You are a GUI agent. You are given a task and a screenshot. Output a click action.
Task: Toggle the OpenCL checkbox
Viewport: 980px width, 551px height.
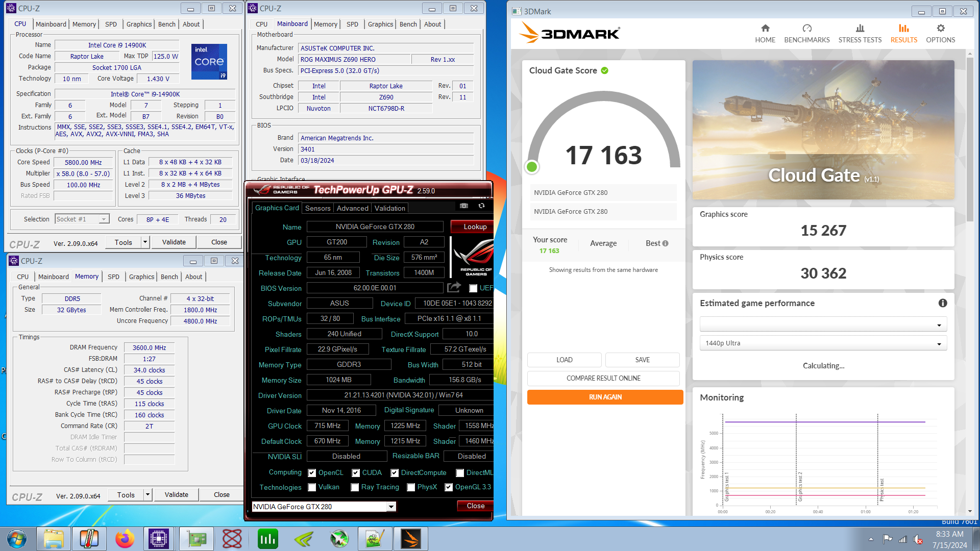click(x=312, y=473)
